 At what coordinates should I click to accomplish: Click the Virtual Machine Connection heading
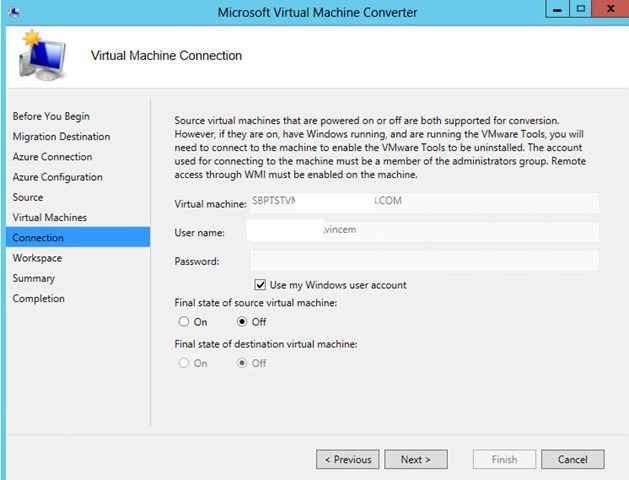coord(166,55)
